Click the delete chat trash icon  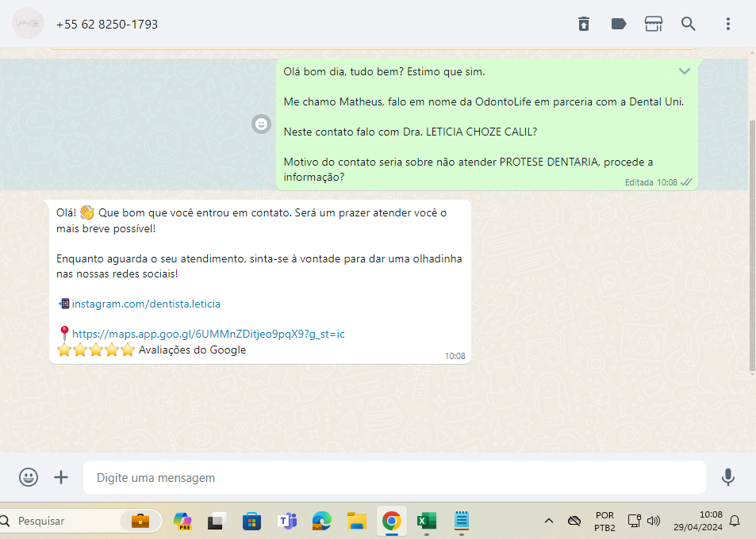[x=583, y=24]
